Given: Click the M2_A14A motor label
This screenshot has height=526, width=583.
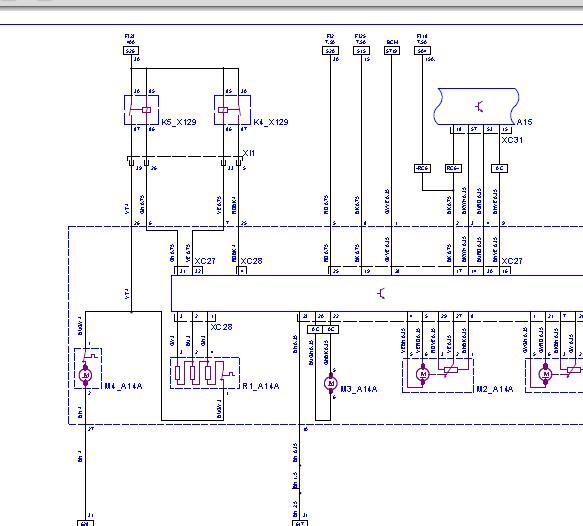Looking at the screenshot, I should pos(495,389).
